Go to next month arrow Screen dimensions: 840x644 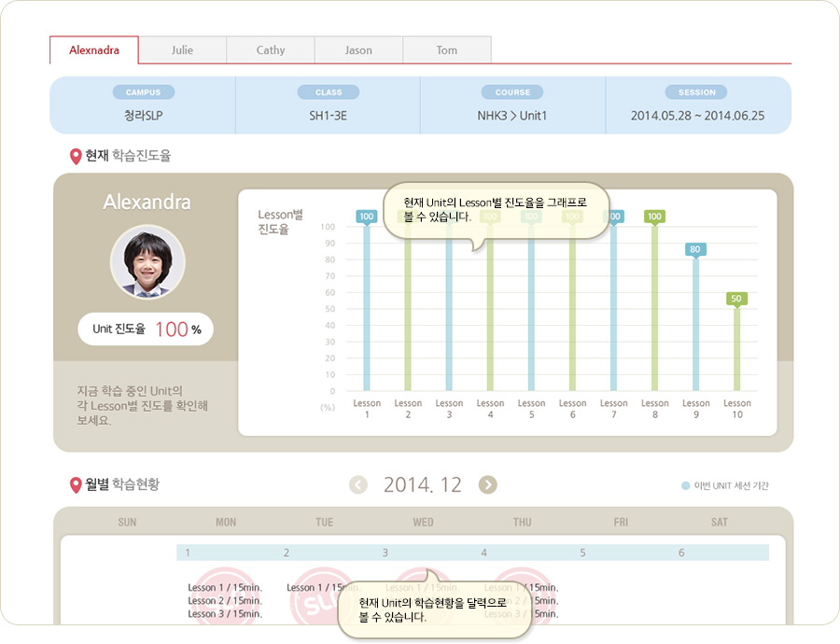(487, 485)
